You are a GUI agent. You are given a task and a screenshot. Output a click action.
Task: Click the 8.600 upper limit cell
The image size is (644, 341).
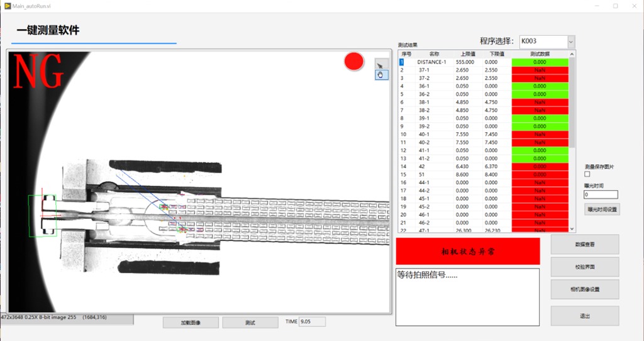coord(462,175)
